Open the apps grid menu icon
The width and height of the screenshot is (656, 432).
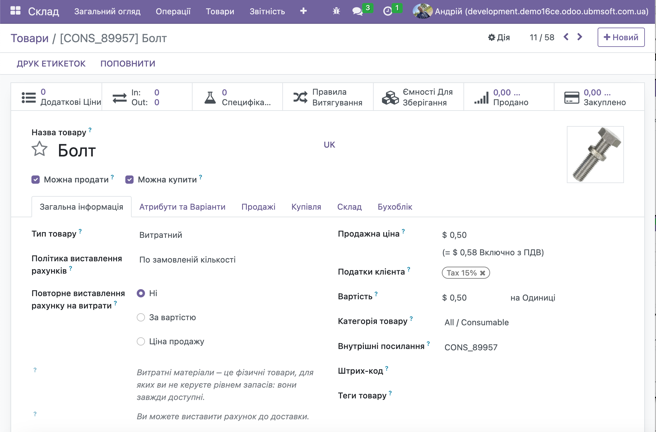click(x=15, y=11)
